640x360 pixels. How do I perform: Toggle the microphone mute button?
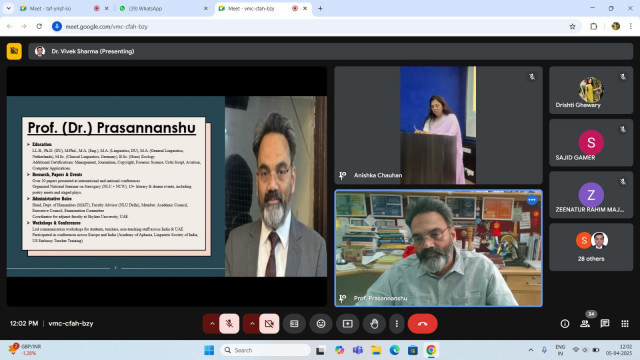click(229, 324)
